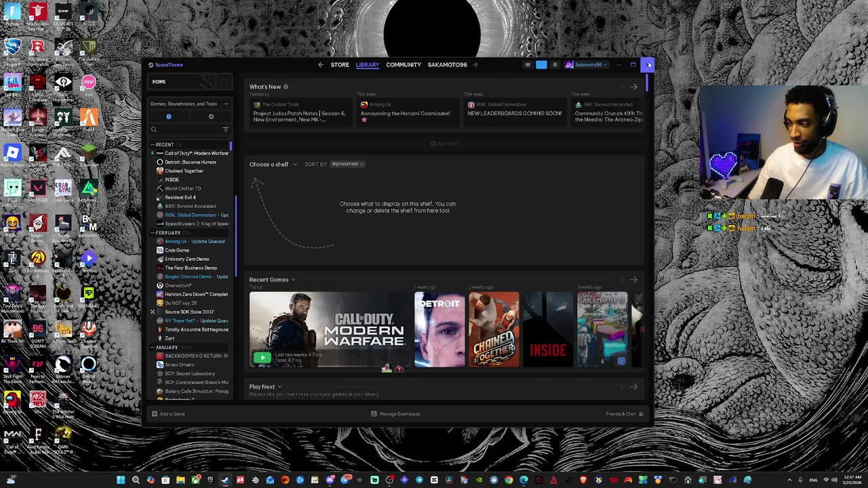Open the announcements icon in the Steam header

528,65
